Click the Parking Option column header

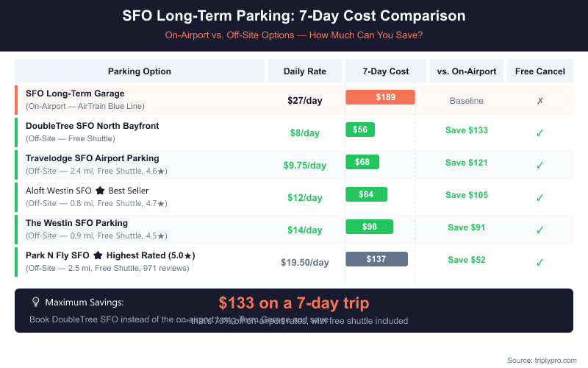(x=140, y=71)
